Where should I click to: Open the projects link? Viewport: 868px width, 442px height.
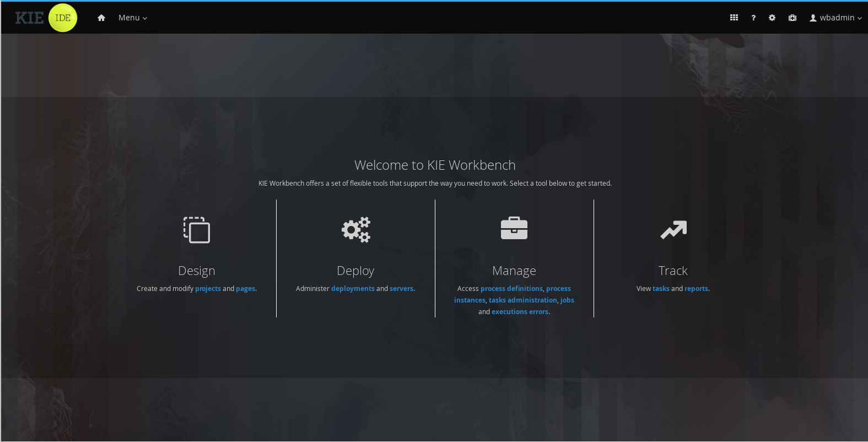(208, 289)
